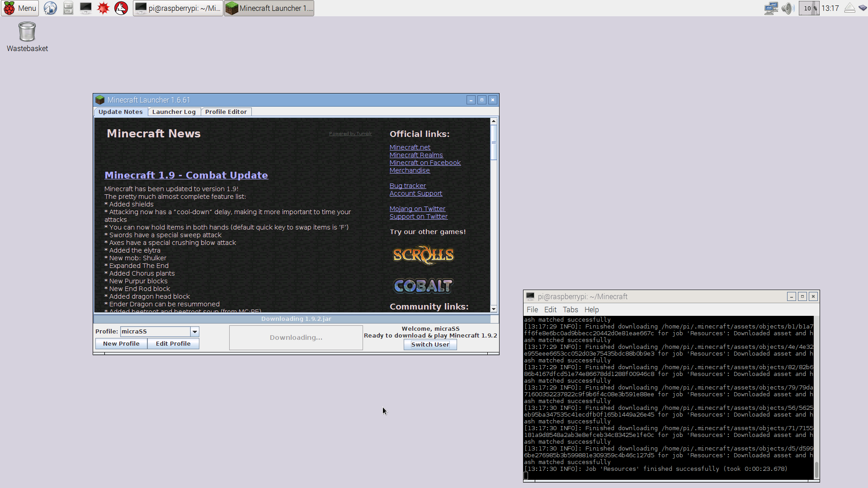Open the Minecraft 1.9 Combat Update link

(186, 175)
